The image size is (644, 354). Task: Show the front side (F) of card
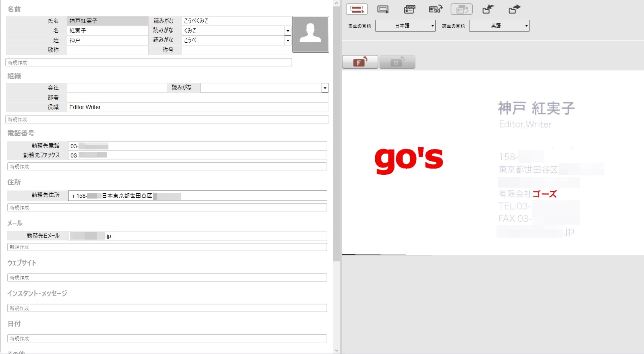(360, 62)
